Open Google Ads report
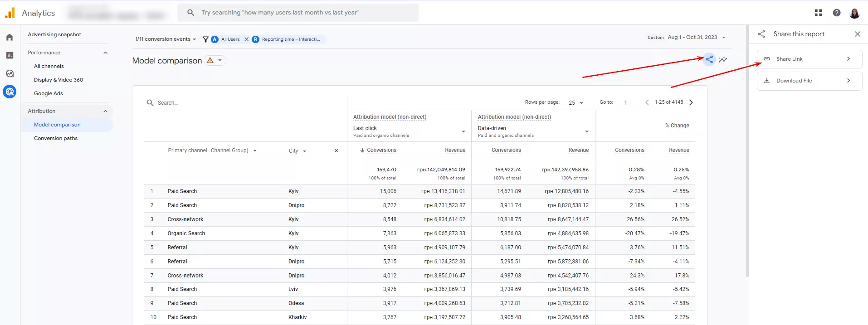Image resolution: width=868 pixels, height=325 pixels. point(49,93)
